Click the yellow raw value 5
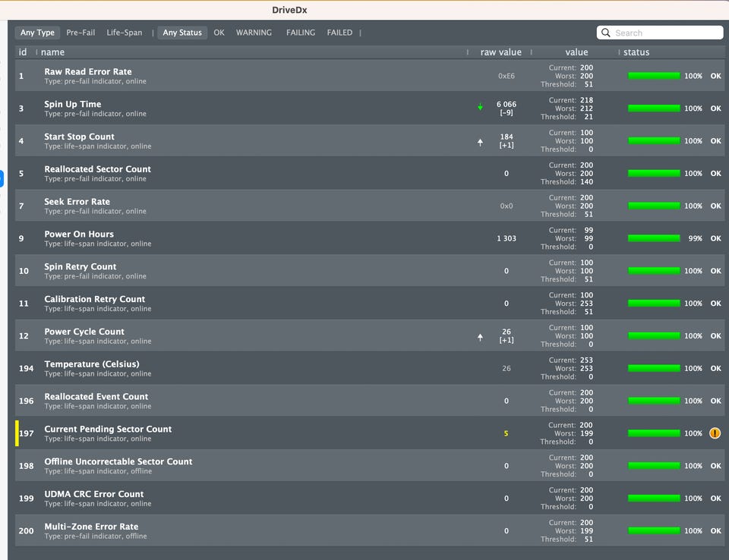This screenshot has width=729, height=560. coord(506,433)
